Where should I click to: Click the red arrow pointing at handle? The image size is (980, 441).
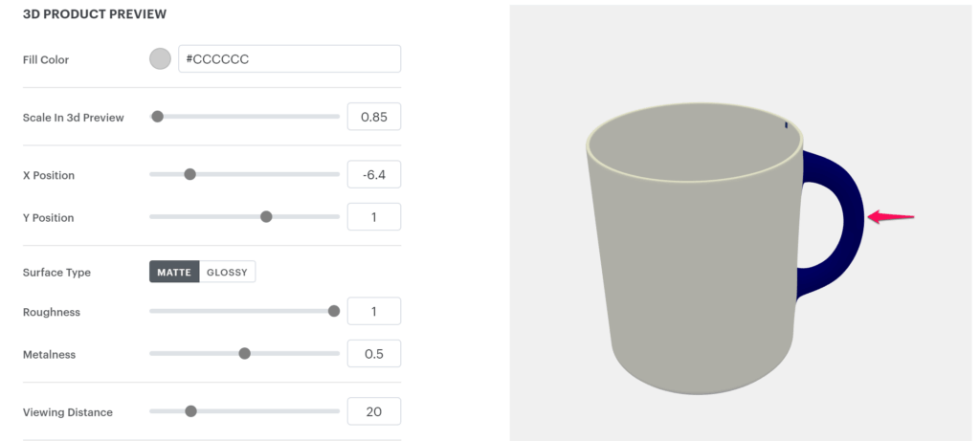[x=891, y=218]
